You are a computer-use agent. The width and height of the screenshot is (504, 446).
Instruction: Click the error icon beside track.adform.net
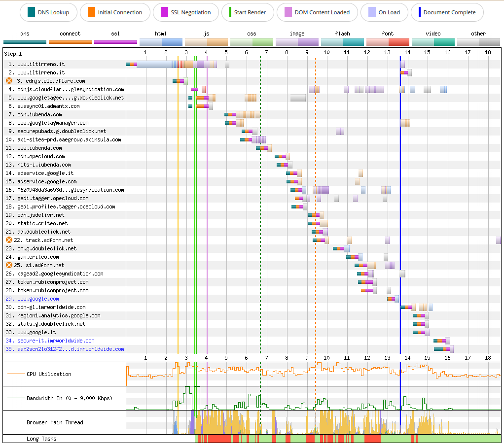pyautogui.click(x=9, y=240)
